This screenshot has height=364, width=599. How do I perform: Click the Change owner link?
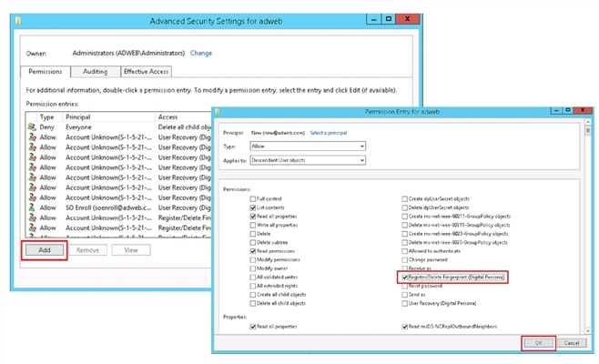pyautogui.click(x=200, y=53)
